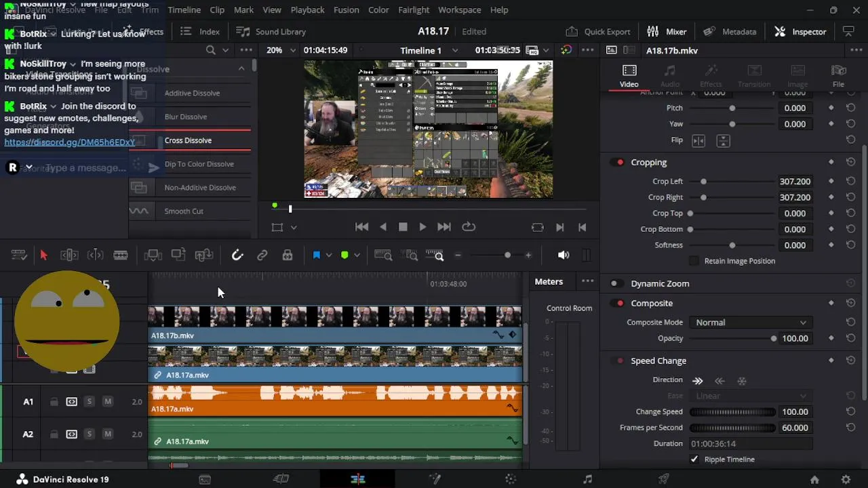This screenshot has height=488, width=868.
Task: Open Meters panel options menu
Action: pyautogui.click(x=587, y=281)
